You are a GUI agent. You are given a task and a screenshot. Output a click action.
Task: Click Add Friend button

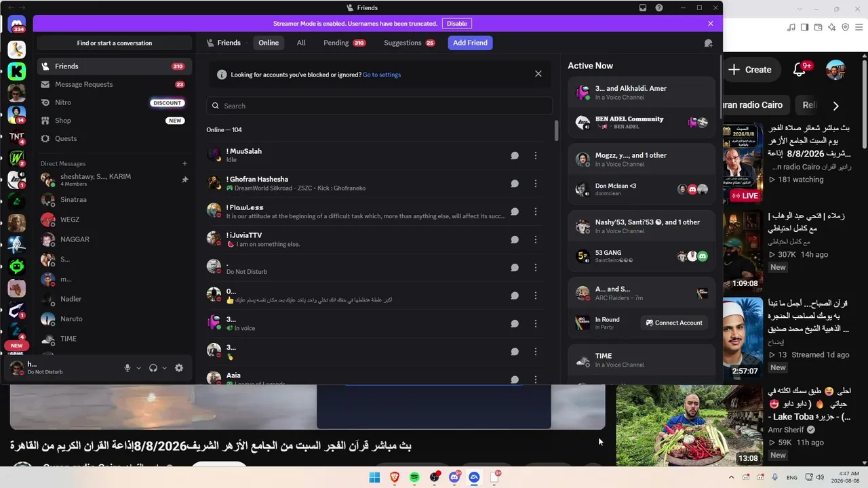coord(470,43)
